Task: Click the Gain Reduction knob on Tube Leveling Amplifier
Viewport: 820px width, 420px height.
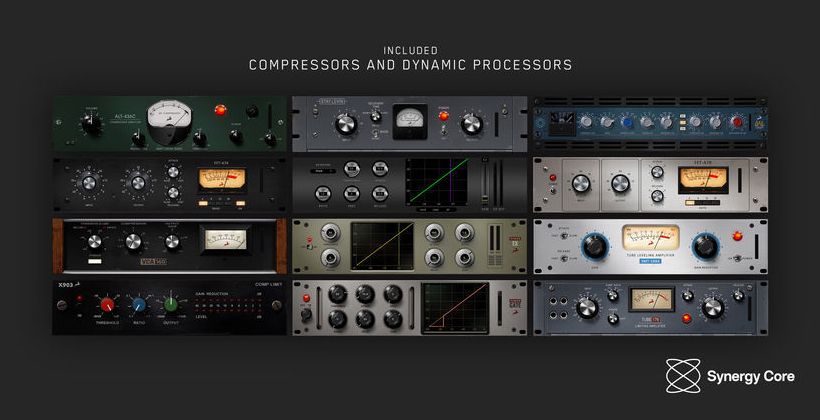Action: point(705,246)
